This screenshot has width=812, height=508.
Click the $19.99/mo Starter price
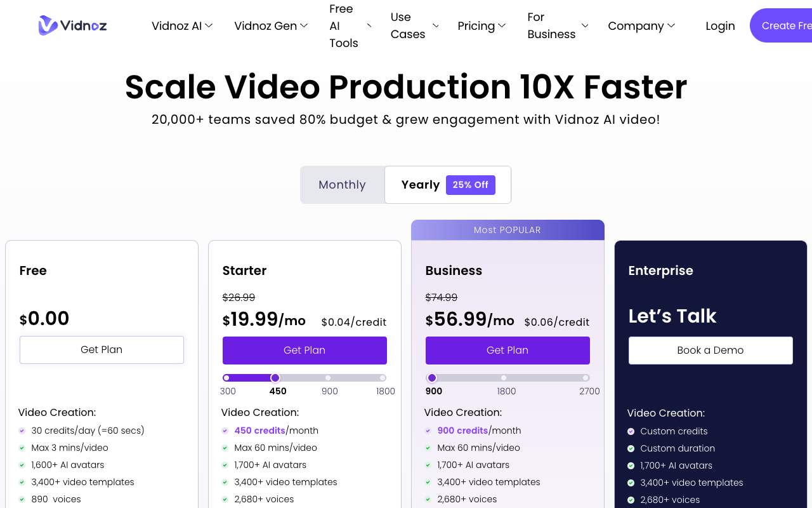pos(264,319)
